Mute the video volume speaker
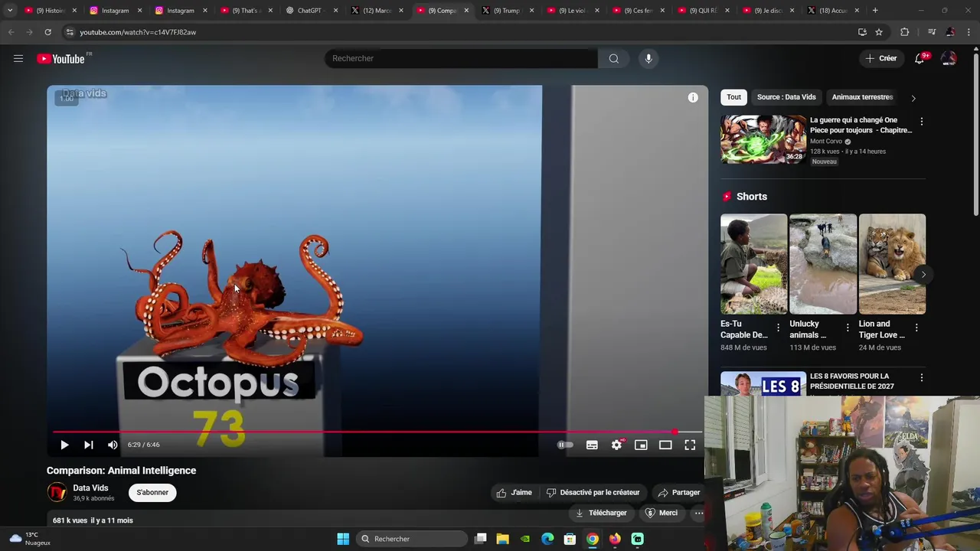The height and width of the screenshot is (551, 980). [113, 445]
